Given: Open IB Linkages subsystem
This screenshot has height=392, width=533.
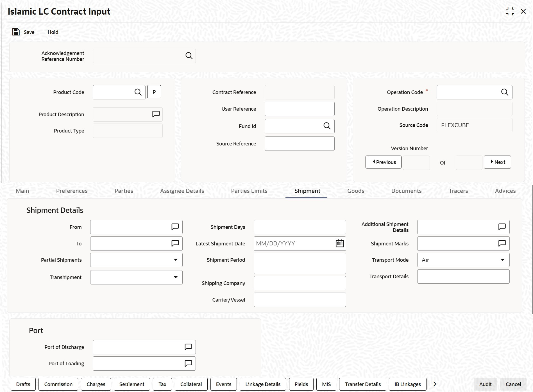Looking at the screenshot, I should pos(408,384).
